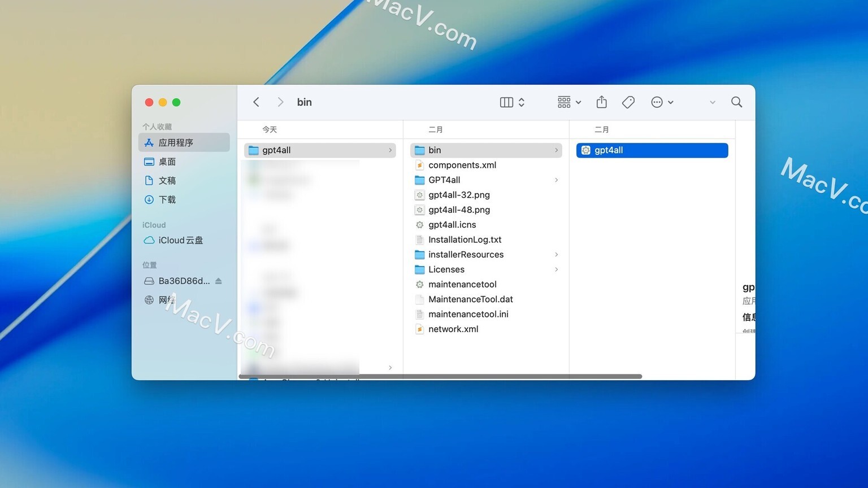This screenshot has height=488, width=868.
Task: Click the Share toolbar icon
Action: (602, 102)
